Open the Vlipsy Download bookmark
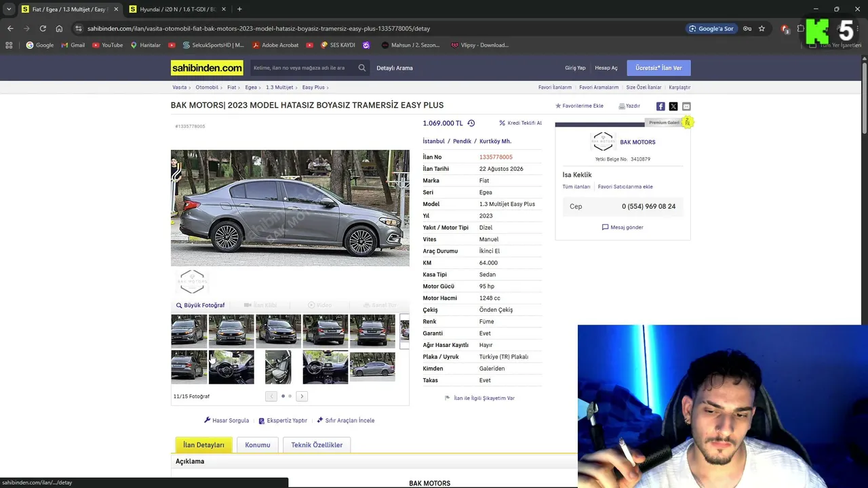This screenshot has width=868, height=488. tap(479, 45)
